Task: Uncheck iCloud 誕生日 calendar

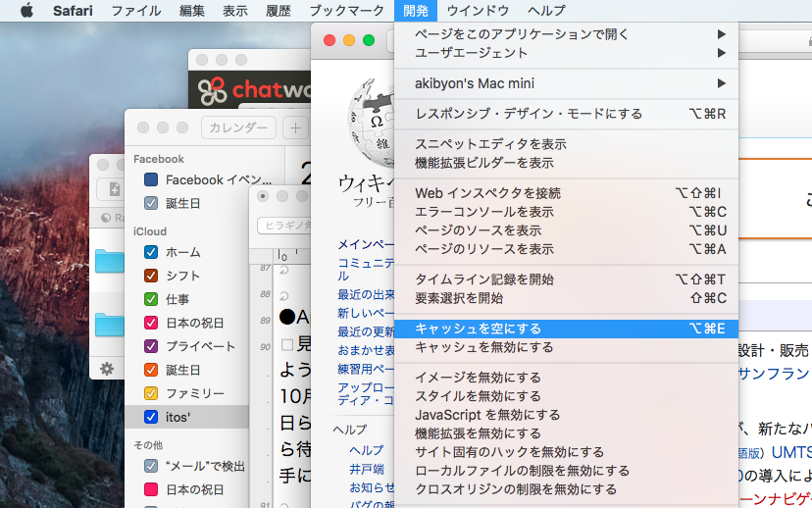Action: pyautogui.click(x=151, y=370)
